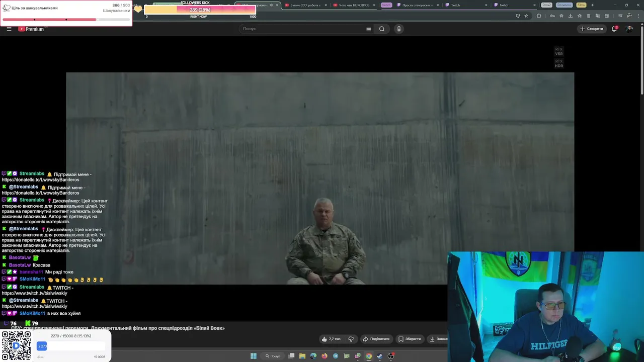Start voice search with microphone
Image resolution: width=644 pixels, height=362 pixels.
(x=399, y=29)
